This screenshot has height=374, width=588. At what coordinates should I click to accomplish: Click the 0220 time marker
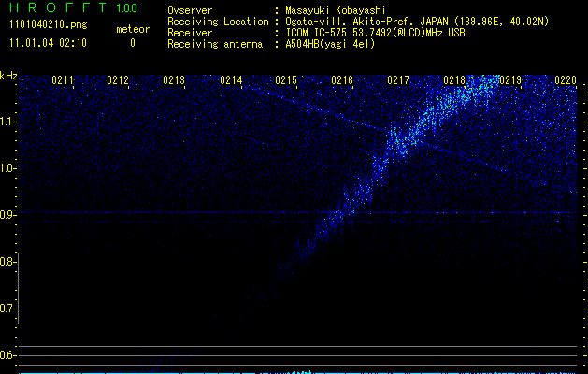[x=566, y=80]
